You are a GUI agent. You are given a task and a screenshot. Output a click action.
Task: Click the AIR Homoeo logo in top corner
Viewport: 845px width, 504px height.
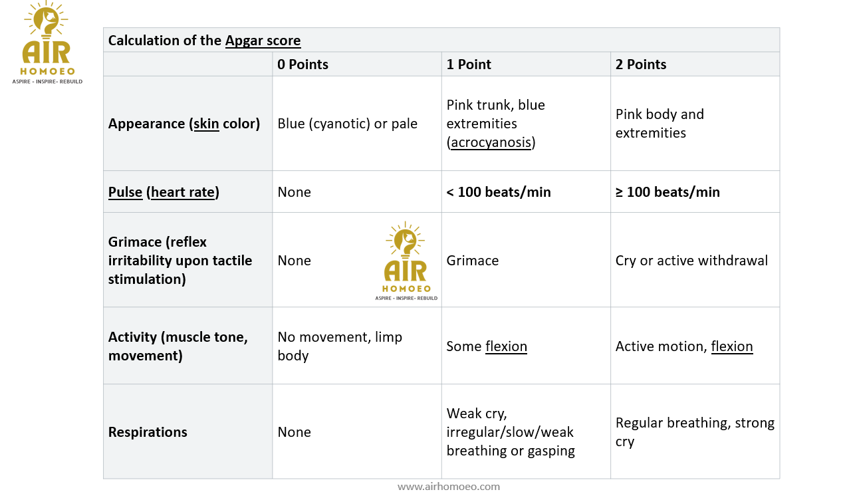click(x=48, y=43)
